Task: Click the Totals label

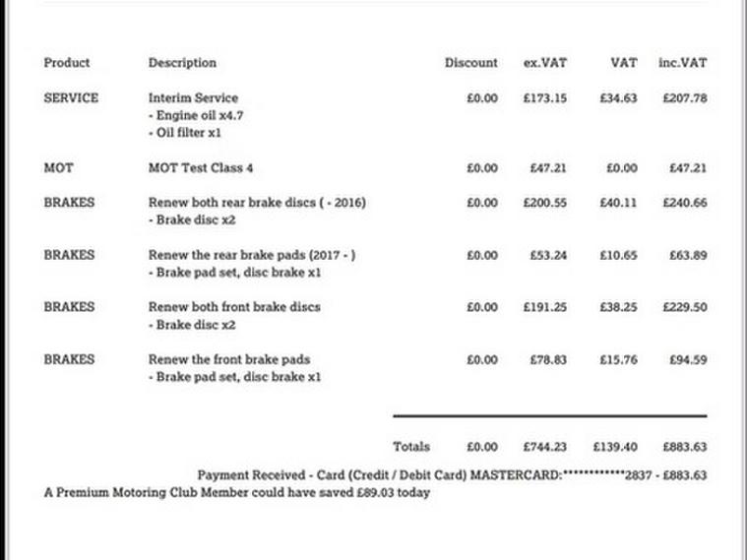Action: tap(411, 447)
